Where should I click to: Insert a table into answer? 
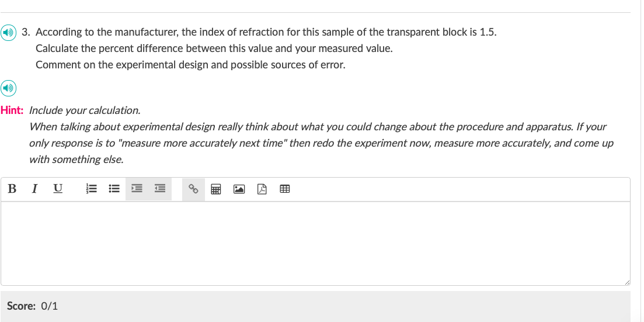(x=284, y=189)
